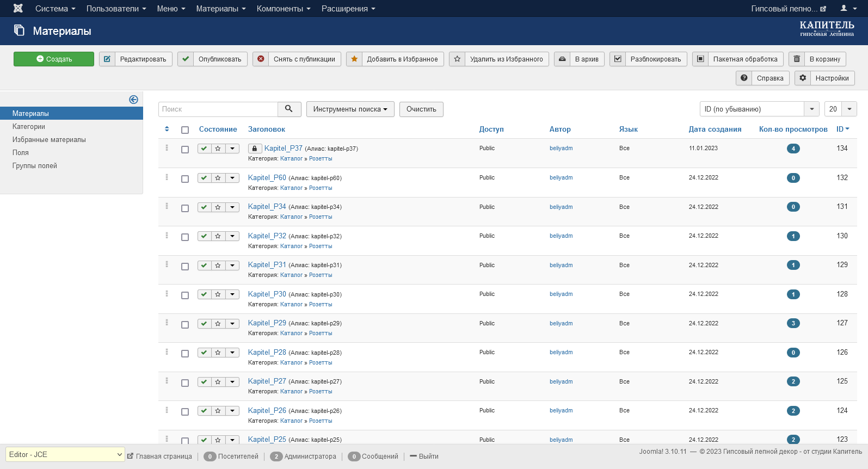The height and width of the screenshot is (469, 868).
Task: Click the Joomla logo icon
Action: pos(18,9)
